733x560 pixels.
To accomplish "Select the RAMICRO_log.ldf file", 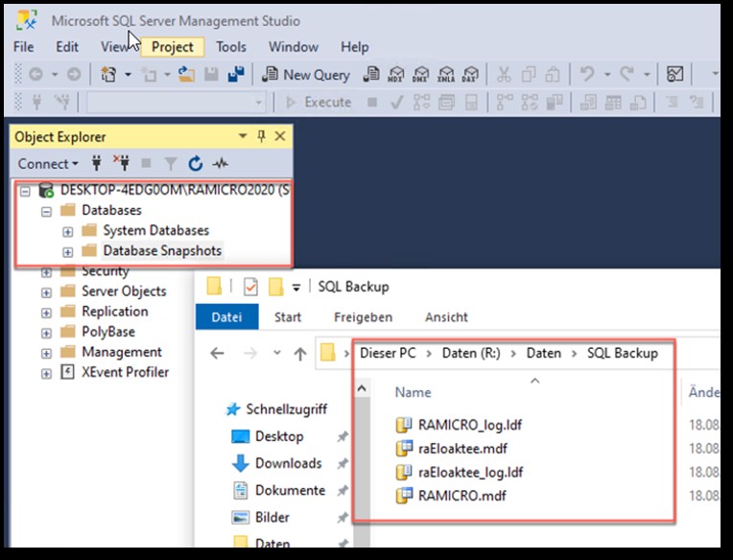I will click(x=470, y=425).
